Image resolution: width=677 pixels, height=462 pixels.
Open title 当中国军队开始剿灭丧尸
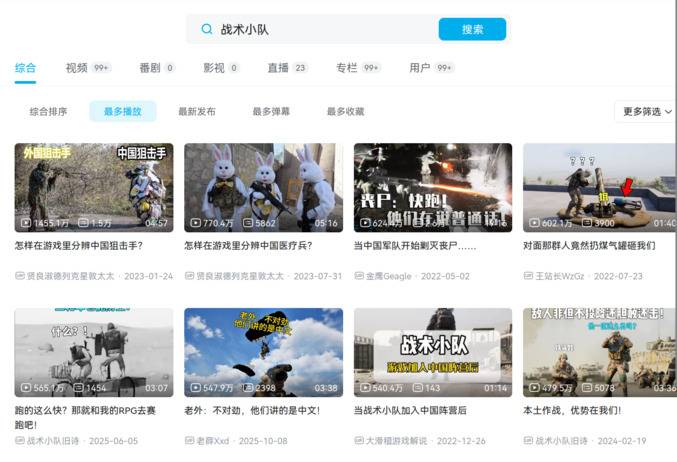415,246
